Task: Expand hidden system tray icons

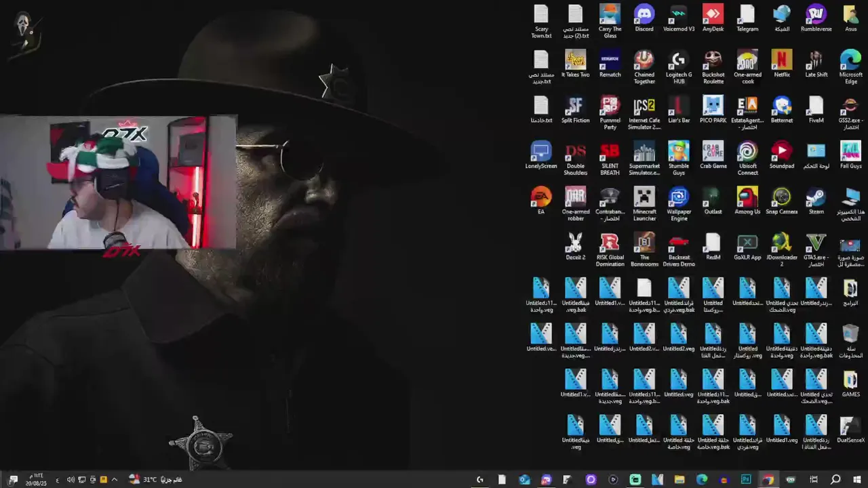Action: click(114, 479)
